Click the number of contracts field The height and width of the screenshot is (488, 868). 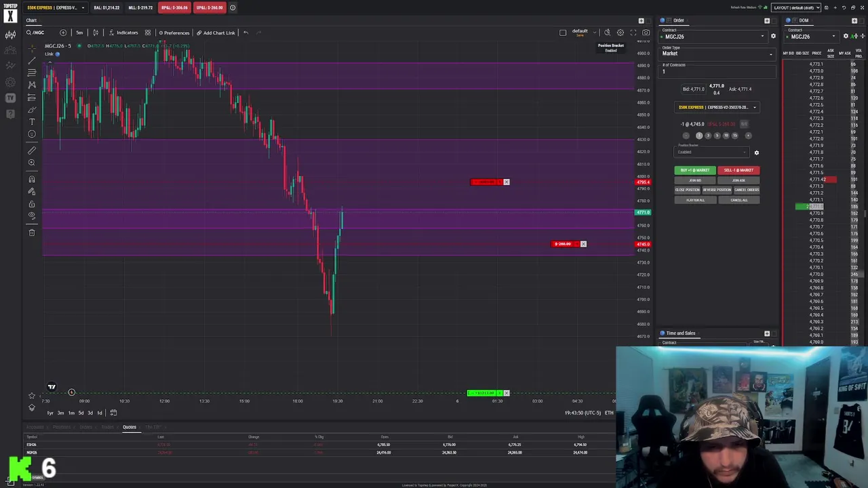[718, 70]
